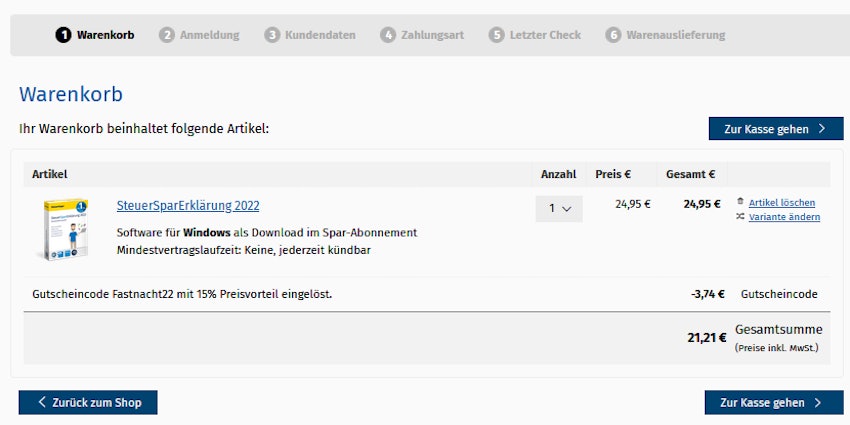Click the shuffle icon beside Variante ändern

[x=740, y=217]
